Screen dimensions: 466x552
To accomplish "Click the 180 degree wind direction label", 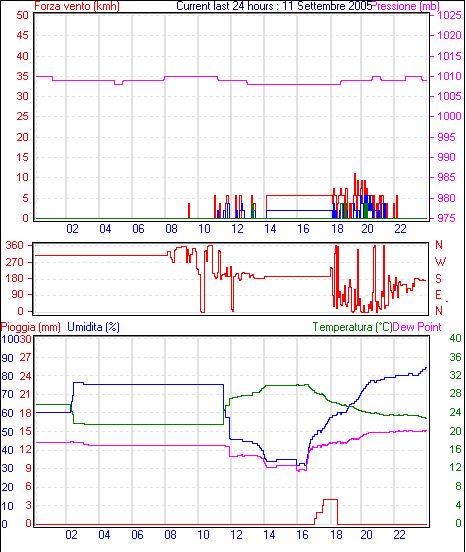I will click(x=14, y=278).
